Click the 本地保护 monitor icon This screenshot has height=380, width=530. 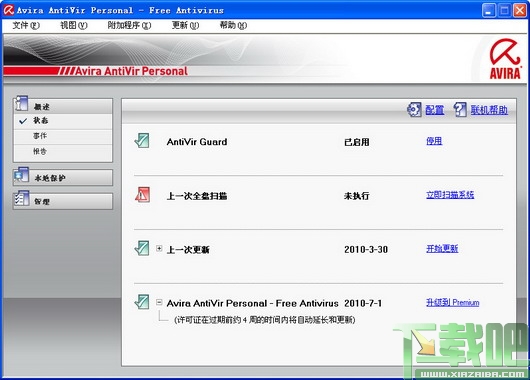point(21,175)
